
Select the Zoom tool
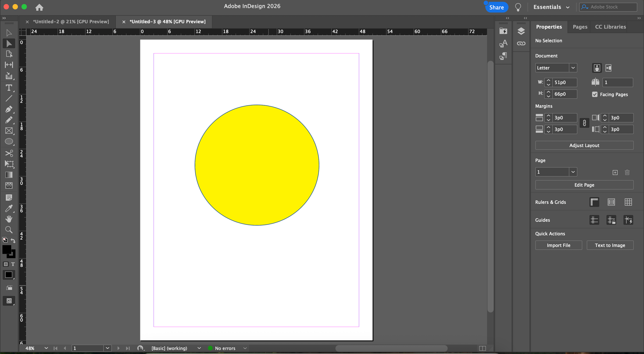9,230
